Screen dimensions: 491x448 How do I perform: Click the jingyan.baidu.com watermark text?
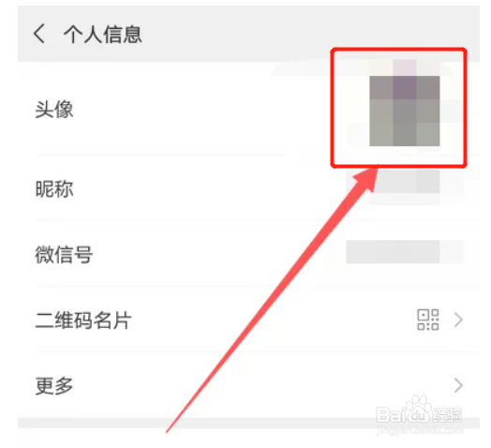419,430
